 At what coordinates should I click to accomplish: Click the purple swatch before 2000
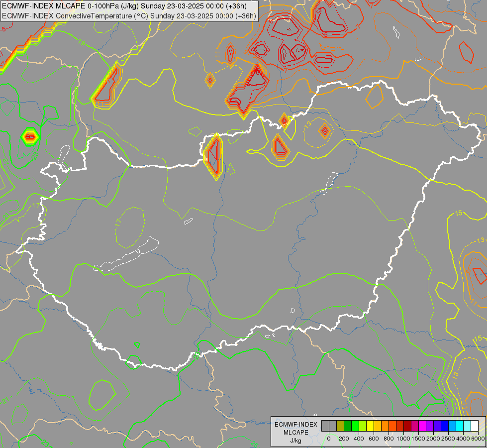(430, 426)
